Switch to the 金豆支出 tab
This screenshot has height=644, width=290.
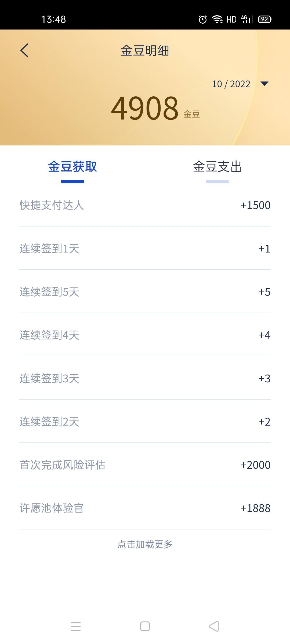click(218, 167)
